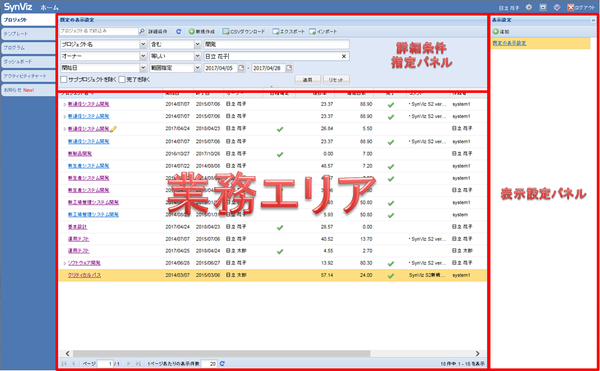The image size is (600, 371).
Task: Clear the 日立 花子 owner field with X
Action: (x=344, y=56)
